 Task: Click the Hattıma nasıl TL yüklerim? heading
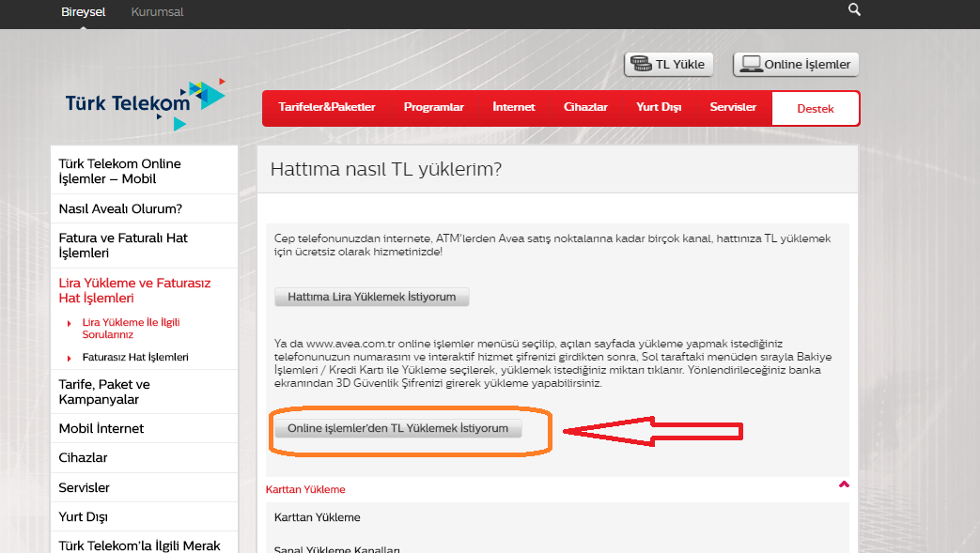(x=385, y=169)
